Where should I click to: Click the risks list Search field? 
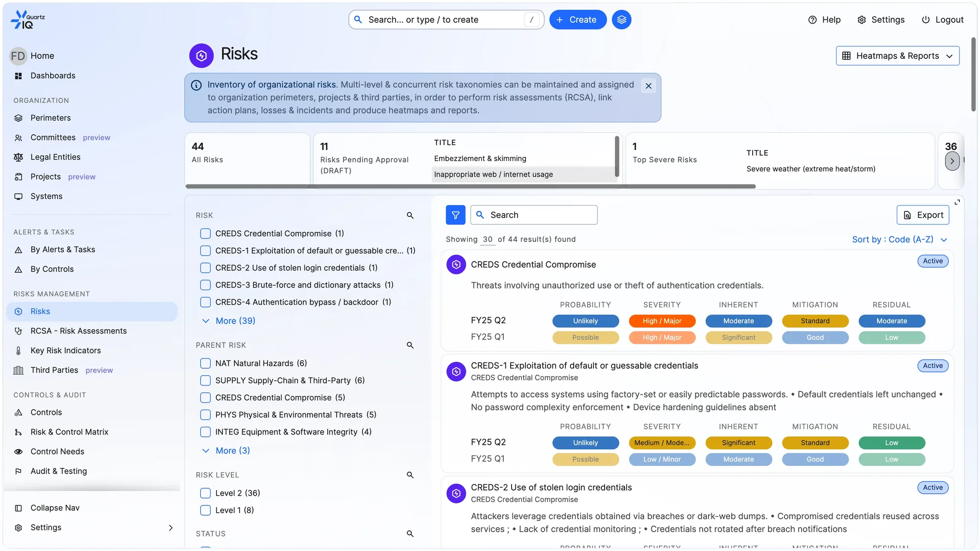point(534,215)
